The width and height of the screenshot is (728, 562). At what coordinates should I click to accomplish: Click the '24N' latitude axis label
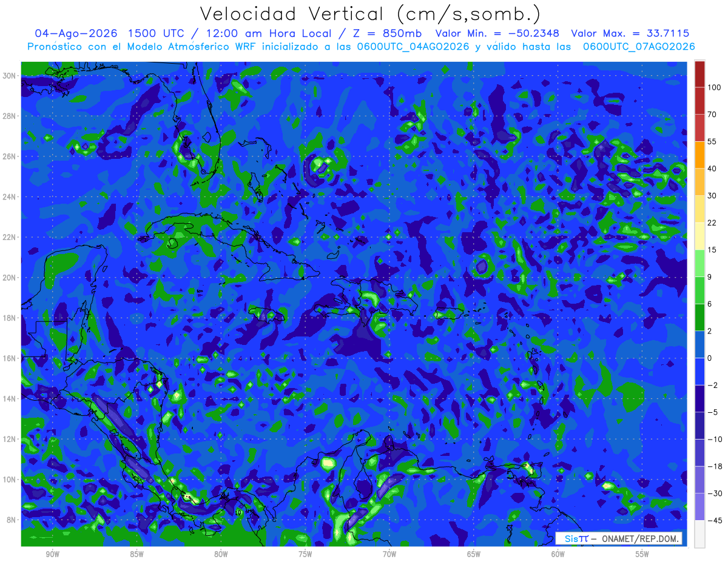[x=10, y=196]
